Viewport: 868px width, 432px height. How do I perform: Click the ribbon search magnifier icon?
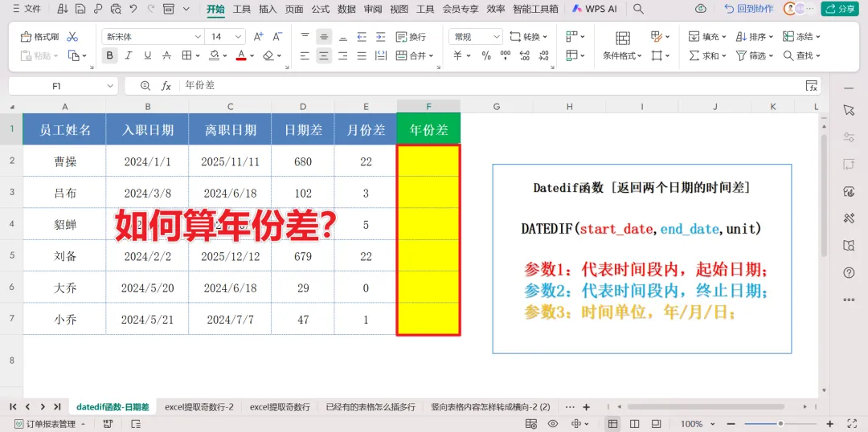pyautogui.click(x=638, y=9)
